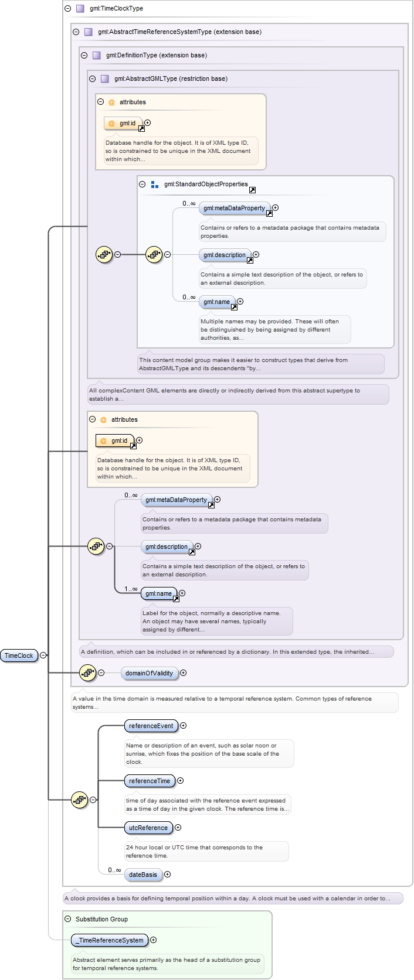414x980 pixels.
Task: Select gml:metaDataProperty in StandardObjectProperties
Action: [x=235, y=208]
